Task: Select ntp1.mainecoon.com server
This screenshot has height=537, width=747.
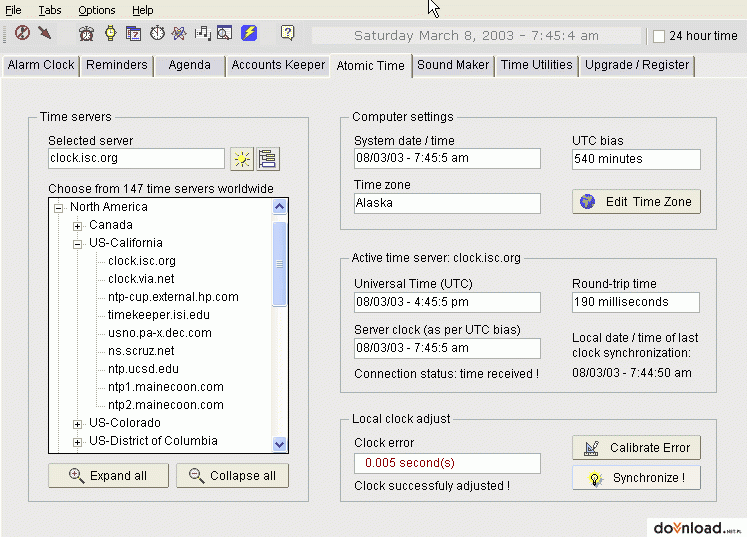Action: pyautogui.click(x=166, y=387)
